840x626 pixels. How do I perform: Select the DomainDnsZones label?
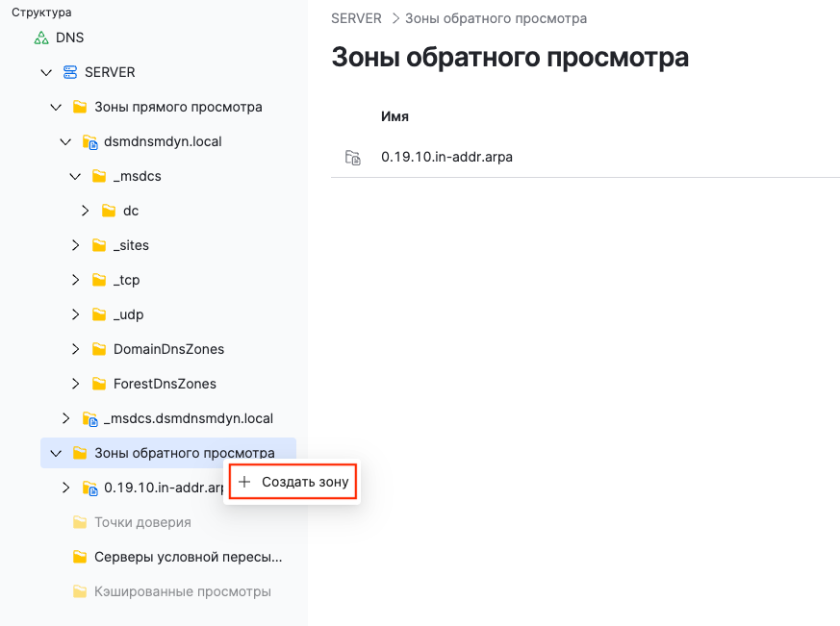(168, 349)
